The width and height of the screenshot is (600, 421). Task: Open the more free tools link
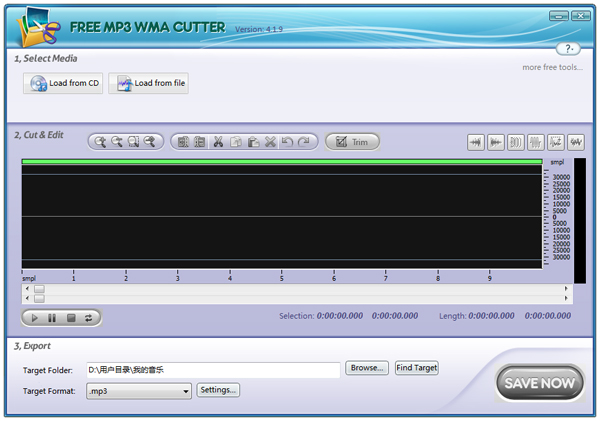(552, 67)
